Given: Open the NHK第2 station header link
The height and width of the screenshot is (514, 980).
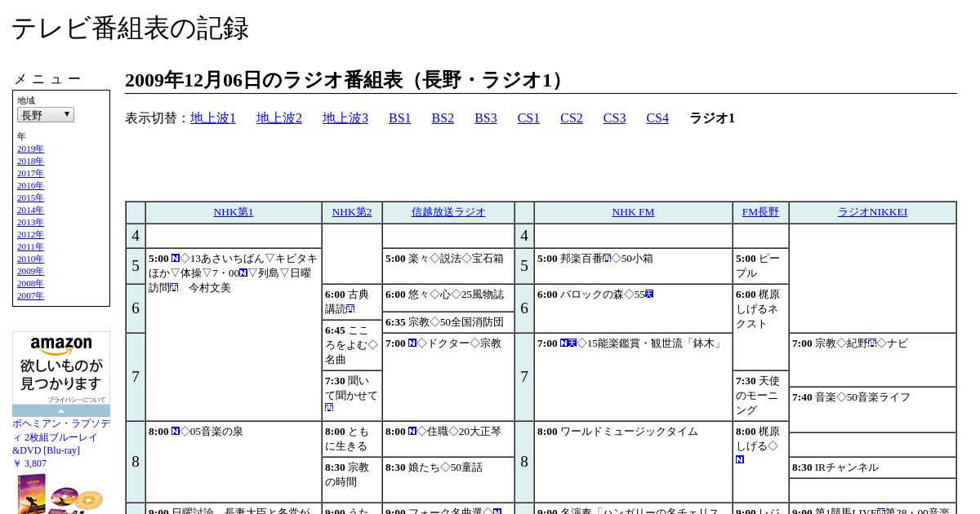Looking at the screenshot, I should (352, 212).
